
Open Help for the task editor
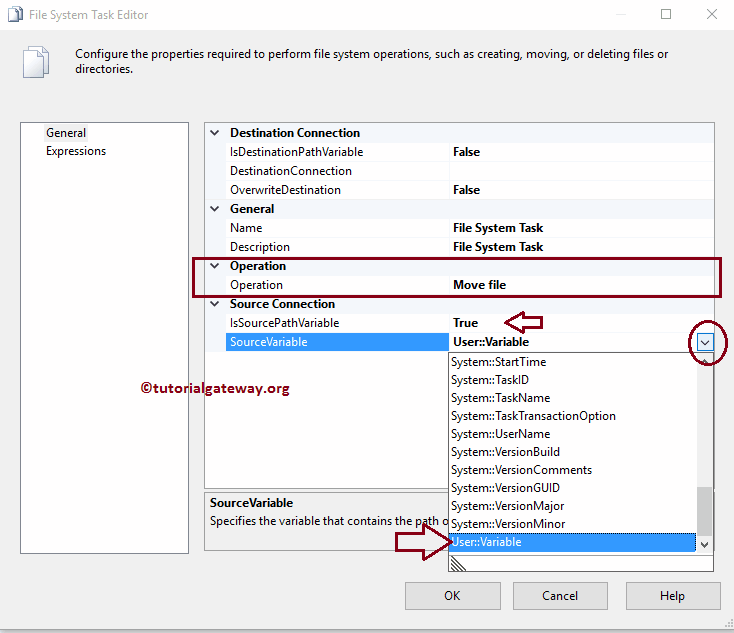click(673, 596)
